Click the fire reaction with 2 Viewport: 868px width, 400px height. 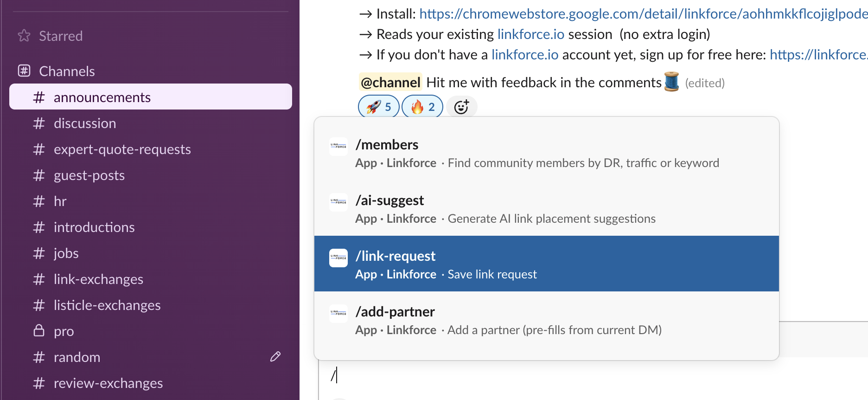pos(422,107)
